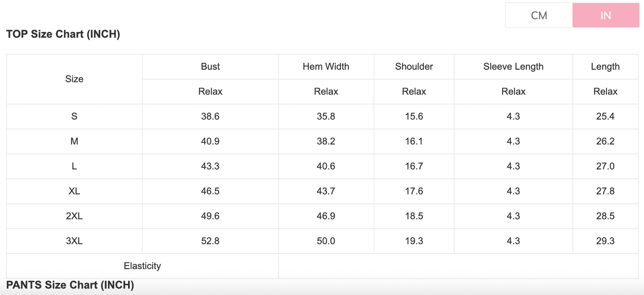Select hem width value 50.0
Image resolution: width=644 pixels, height=295 pixels.
coord(326,241)
